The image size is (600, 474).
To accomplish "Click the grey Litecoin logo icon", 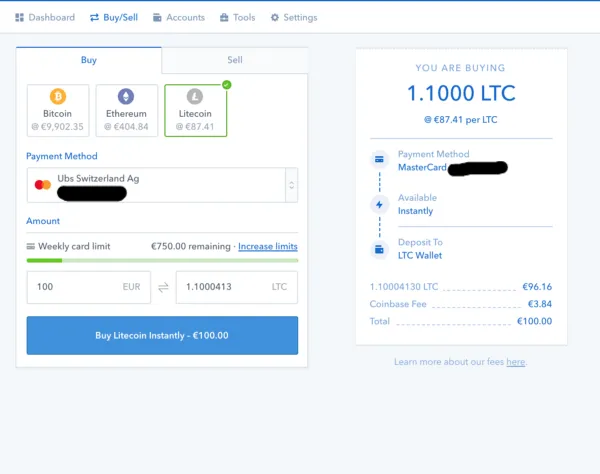I will pyautogui.click(x=195, y=96).
